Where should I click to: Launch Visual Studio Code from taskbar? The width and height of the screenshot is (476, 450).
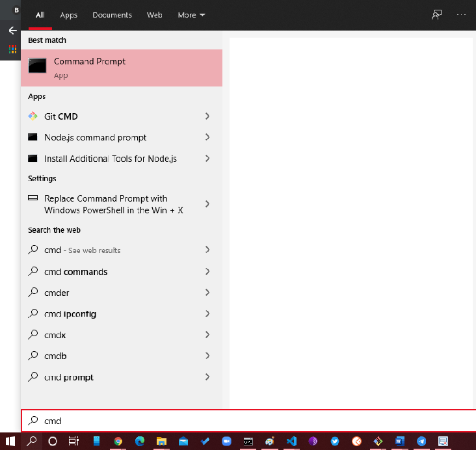click(x=291, y=441)
